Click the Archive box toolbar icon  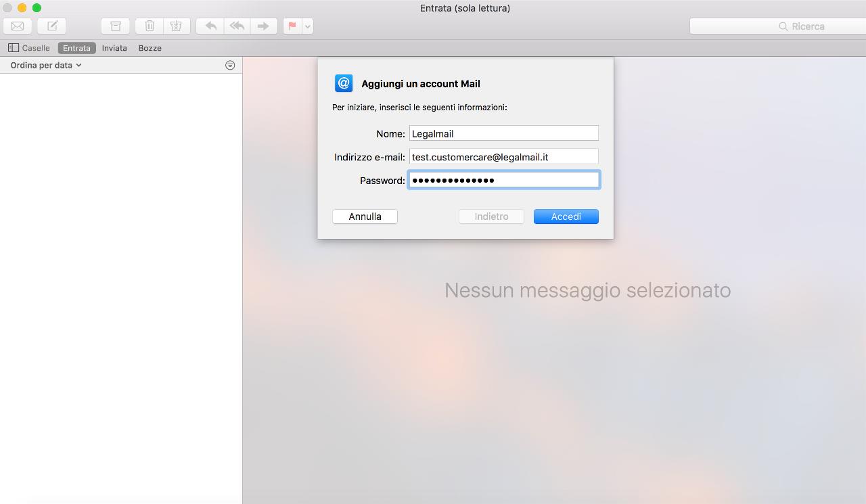tap(116, 26)
